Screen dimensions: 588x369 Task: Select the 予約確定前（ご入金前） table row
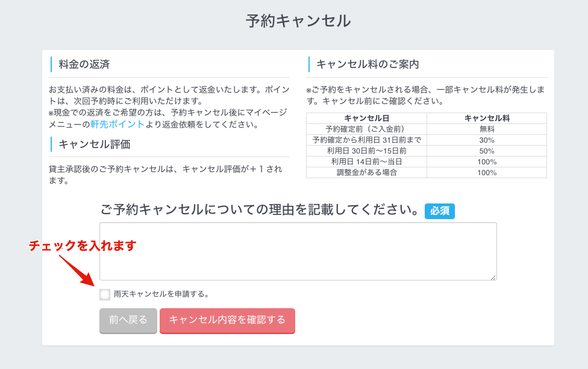(x=427, y=129)
